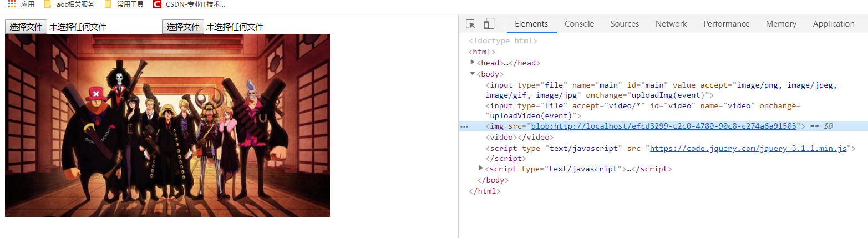Open the Network tab
Image resolution: width=868 pixels, height=238 pixels.
click(x=671, y=24)
